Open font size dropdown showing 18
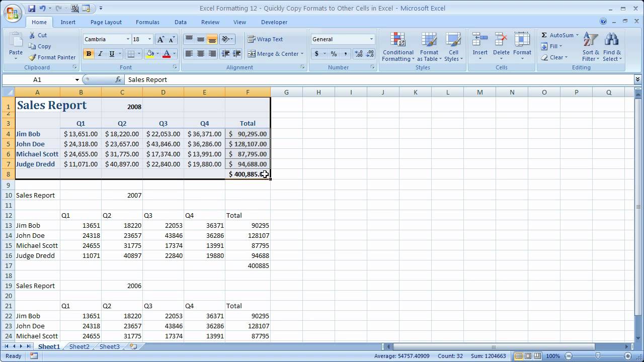The image size is (644, 362). (x=149, y=39)
